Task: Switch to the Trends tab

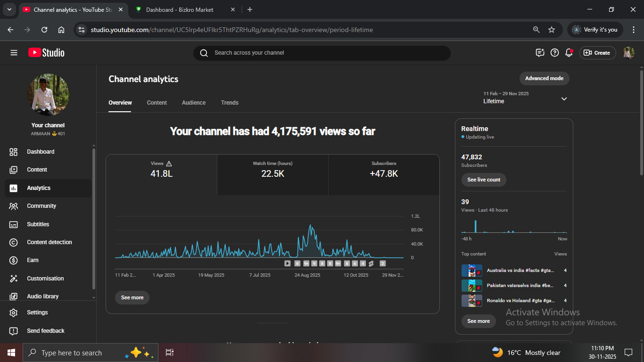Action: 230,103
